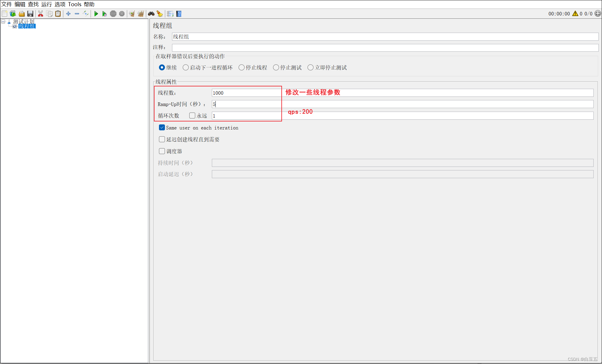Click the green Start test button
The width and height of the screenshot is (602, 364).
click(96, 14)
